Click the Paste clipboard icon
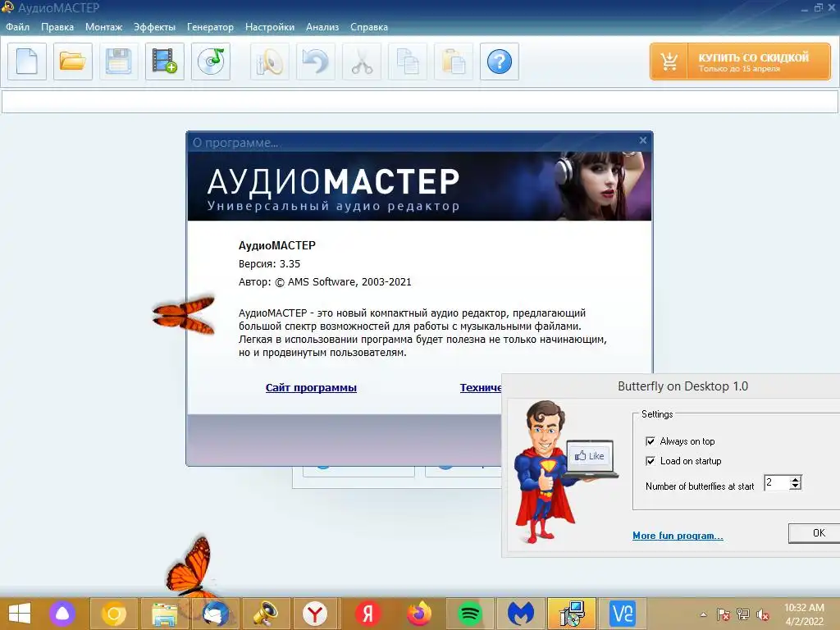 tap(453, 62)
